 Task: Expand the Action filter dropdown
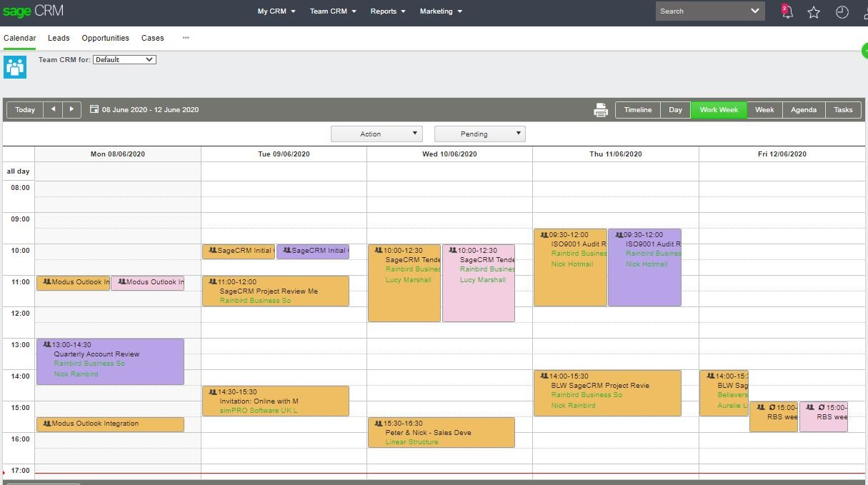376,134
